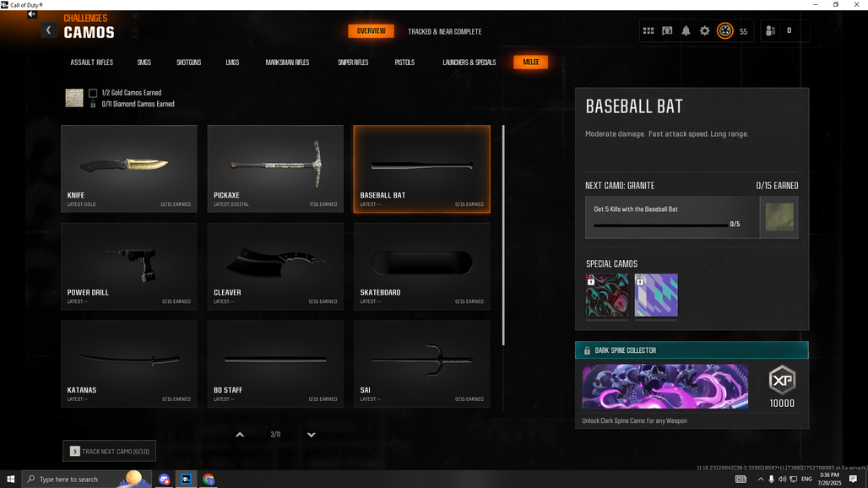Go to next camo page arrow
Viewport: 868px width, 488px height.
(311, 435)
